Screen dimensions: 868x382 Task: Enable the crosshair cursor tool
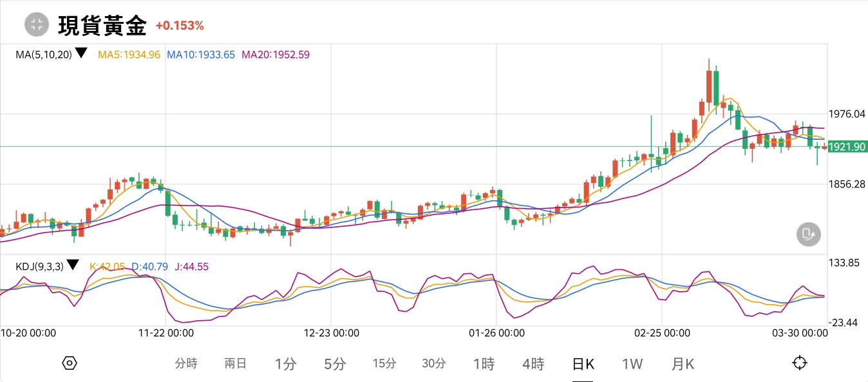(799, 363)
